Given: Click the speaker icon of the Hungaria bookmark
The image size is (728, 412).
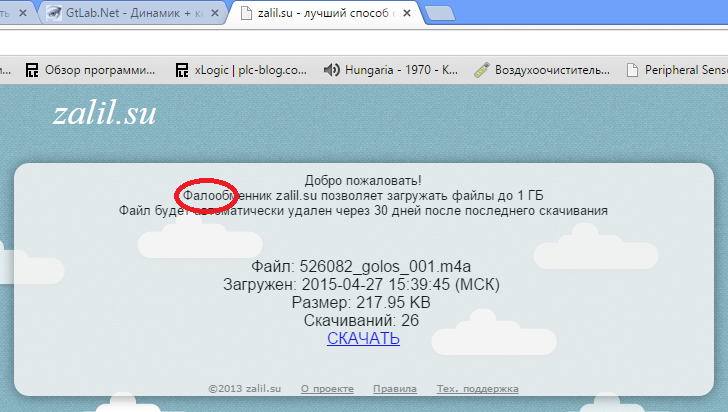Looking at the screenshot, I should (x=330, y=70).
